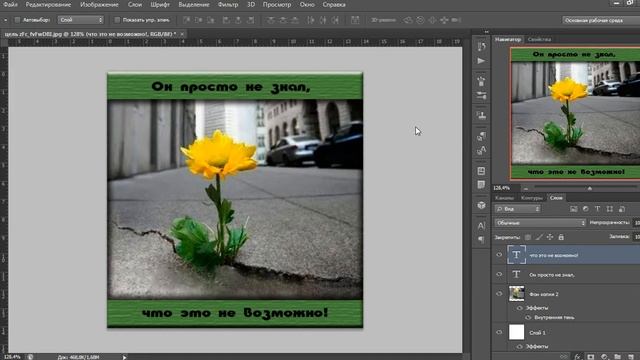Toggle Показать упр. элем. checkbox
The image size is (640, 360).
pyautogui.click(x=117, y=20)
